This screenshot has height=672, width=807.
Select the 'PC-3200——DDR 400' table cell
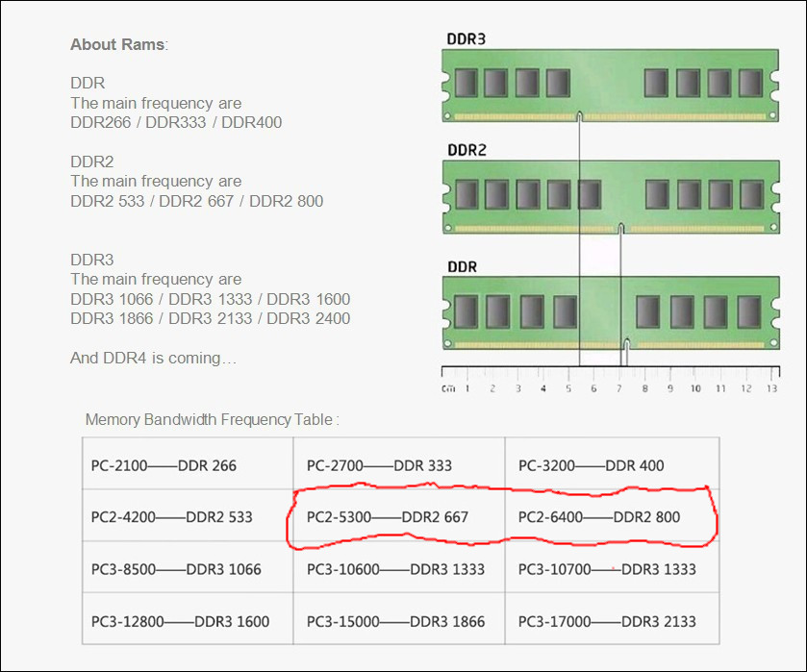[x=612, y=463]
